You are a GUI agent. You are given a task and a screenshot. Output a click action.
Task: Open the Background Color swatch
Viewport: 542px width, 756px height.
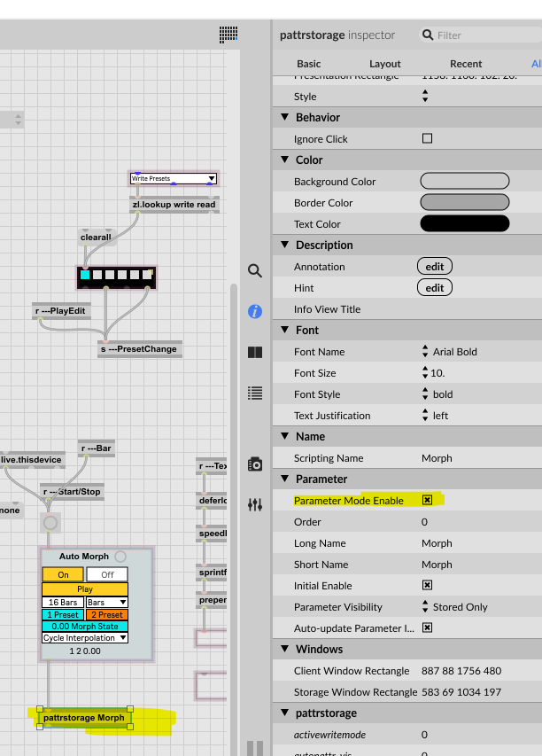tap(464, 182)
